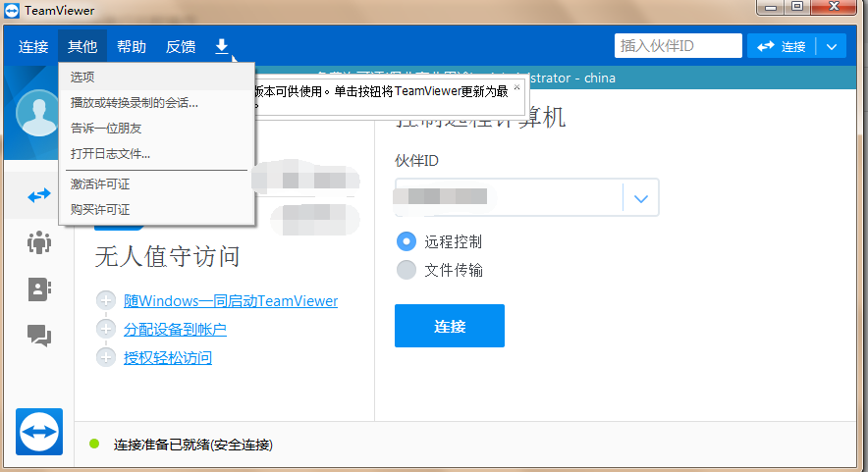Open the 帮助 menu
This screenshot has width=868, height=472.
pyautogui.click(x=132, y=46)
